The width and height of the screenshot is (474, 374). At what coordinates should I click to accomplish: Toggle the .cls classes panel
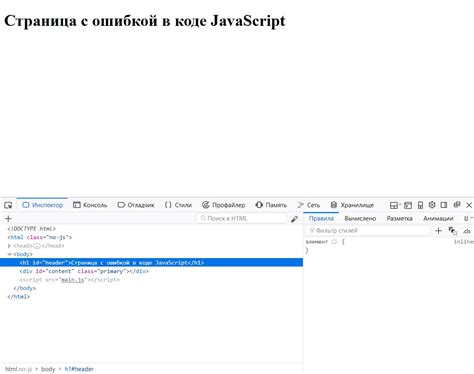(x=467, y=231)
